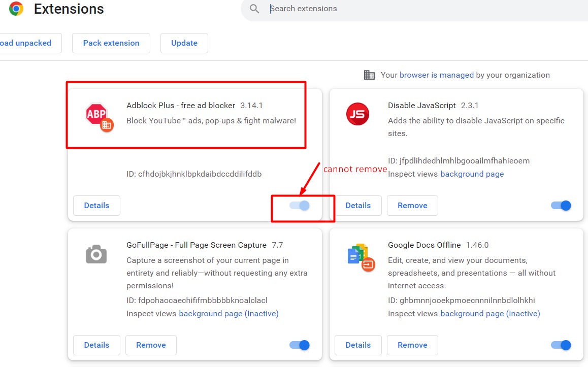The height and width of the screenshot is (367, 588).
Task: Turn off the GoFullPage extension toggle
Action: [x=300, y=345]
